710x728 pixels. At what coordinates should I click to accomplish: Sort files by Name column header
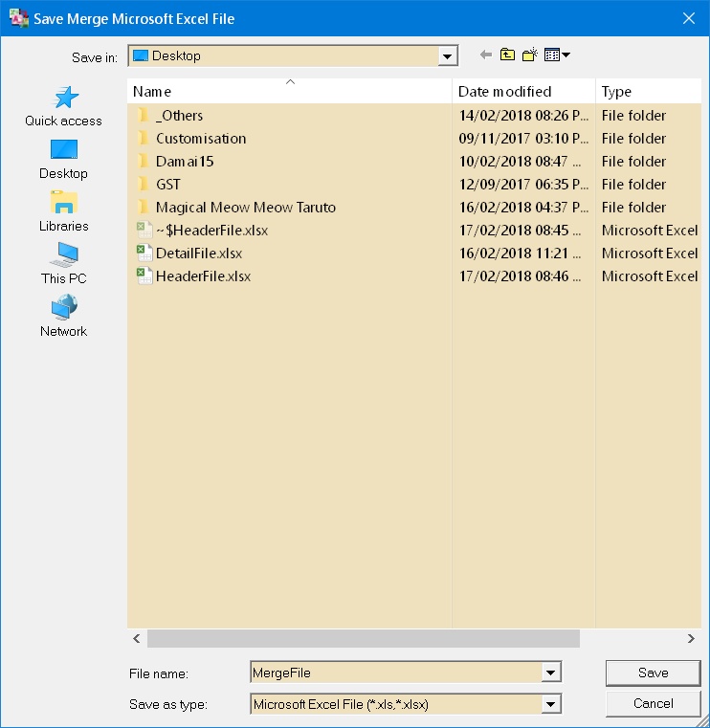[x=289, y=92]
